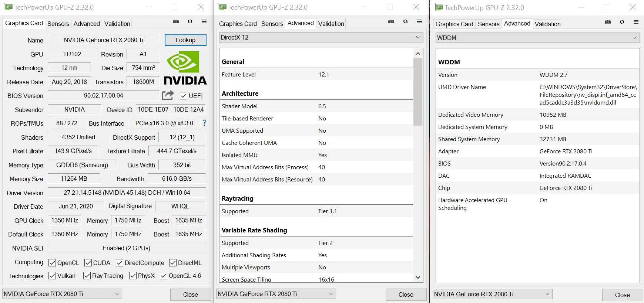Open GPU selector dropdown in right window
This screenshot has height=303, width=644.
click(x=493, y=294)
